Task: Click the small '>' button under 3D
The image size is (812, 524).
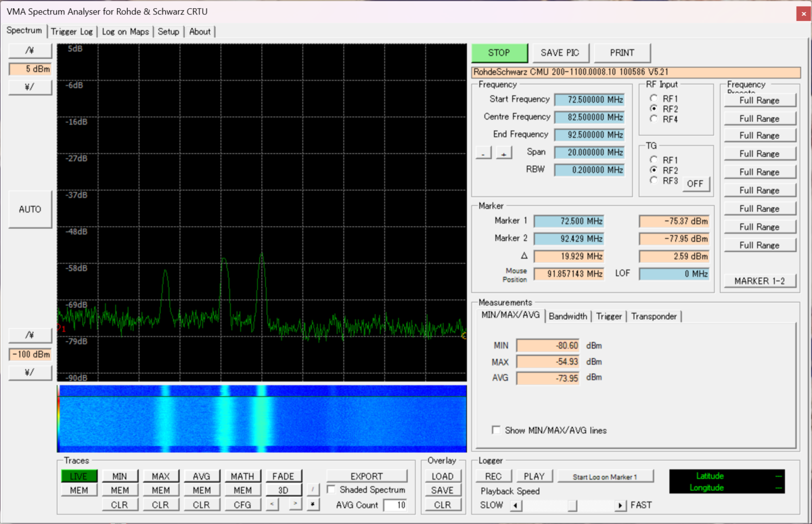Action: (x=294, y=504)
